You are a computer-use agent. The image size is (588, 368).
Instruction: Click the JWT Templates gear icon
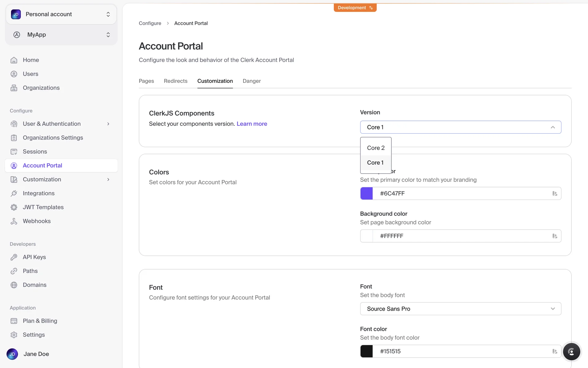click(14, 207)
